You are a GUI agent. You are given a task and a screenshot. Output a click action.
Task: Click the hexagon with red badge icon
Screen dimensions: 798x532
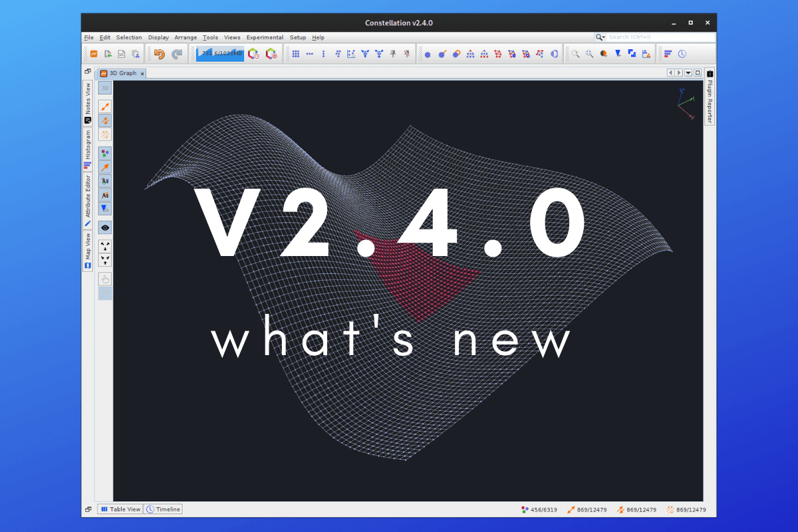click(271, 55)
